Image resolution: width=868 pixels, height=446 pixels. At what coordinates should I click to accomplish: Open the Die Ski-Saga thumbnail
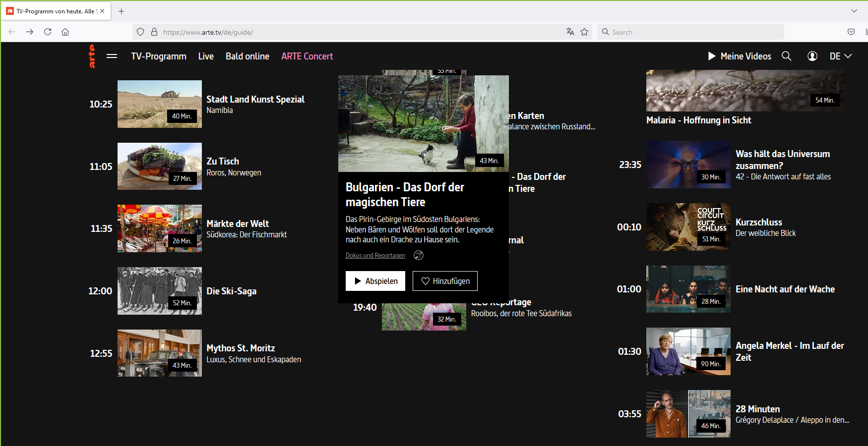(160, 291)
